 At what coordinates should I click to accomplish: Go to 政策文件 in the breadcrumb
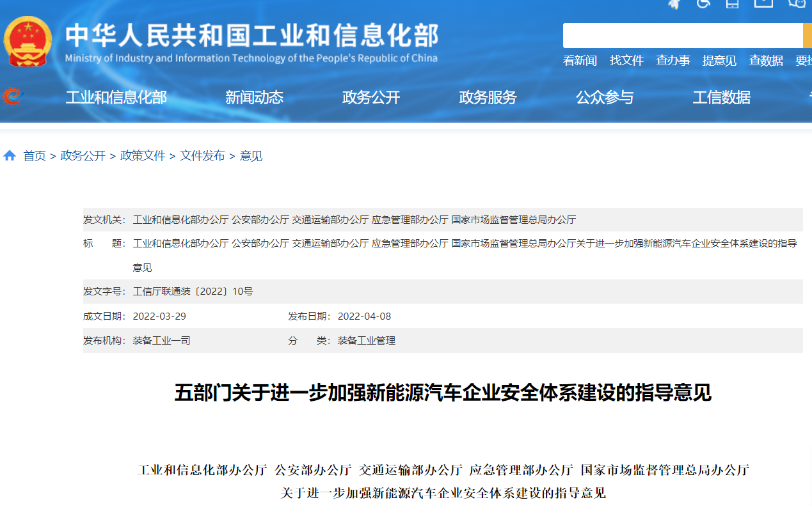[x=143, y=156]
